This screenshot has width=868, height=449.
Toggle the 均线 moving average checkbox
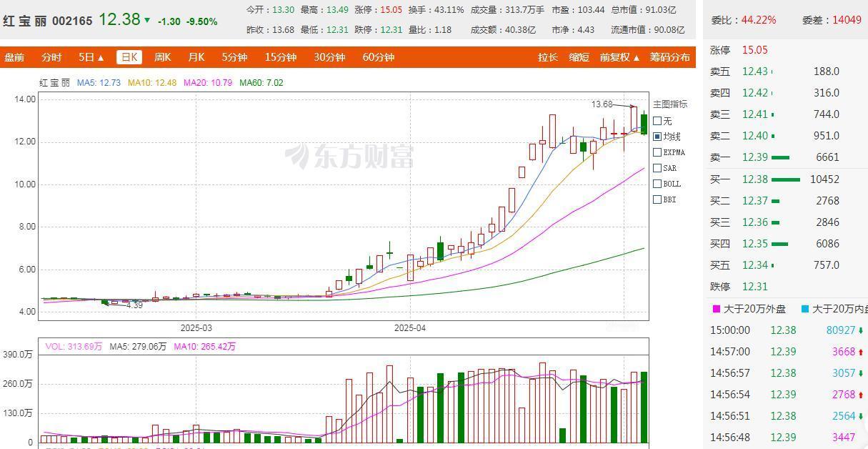[x=657, y=137]
